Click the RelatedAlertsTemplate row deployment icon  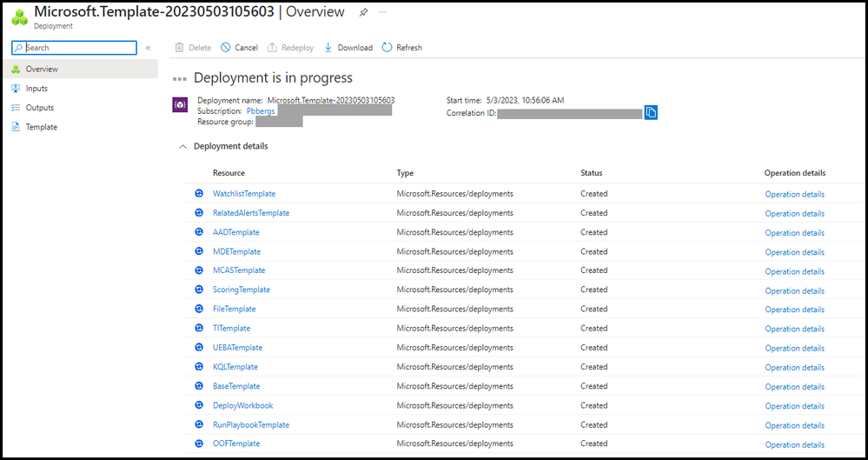pyautogui.click(x=199, y=213)
